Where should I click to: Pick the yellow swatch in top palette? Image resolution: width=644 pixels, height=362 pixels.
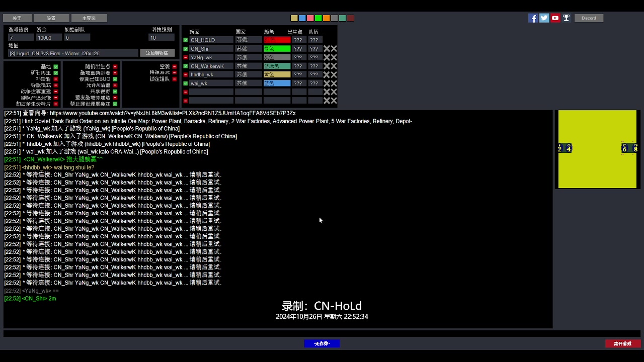[x=294, y=18]
